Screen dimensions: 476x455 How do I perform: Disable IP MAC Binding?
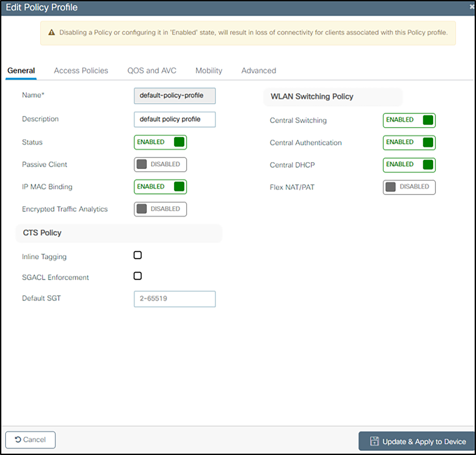tap(160, 186)
